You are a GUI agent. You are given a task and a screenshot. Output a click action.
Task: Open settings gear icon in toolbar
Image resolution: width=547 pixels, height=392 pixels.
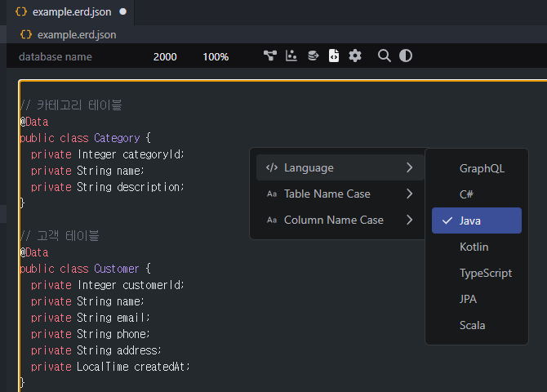pyautogui.click(x=355, y=56)
